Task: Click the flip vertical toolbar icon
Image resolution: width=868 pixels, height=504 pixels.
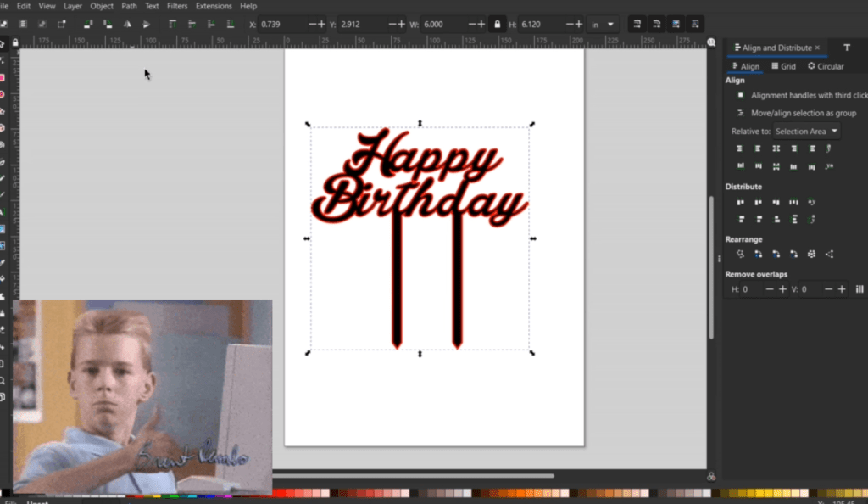Action: tap(147, 25)
